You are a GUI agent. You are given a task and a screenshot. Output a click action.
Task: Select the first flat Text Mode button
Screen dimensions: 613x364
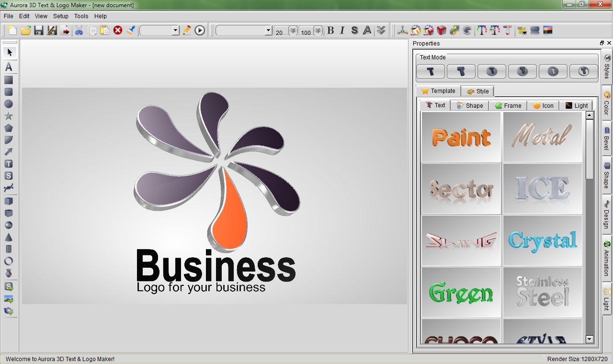click(x=431, y=71)
